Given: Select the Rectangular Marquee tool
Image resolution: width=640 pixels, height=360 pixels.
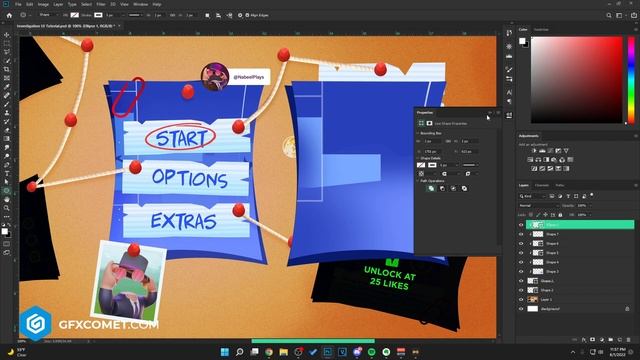Looking at the screenshot, I should [x=7, y=44].
